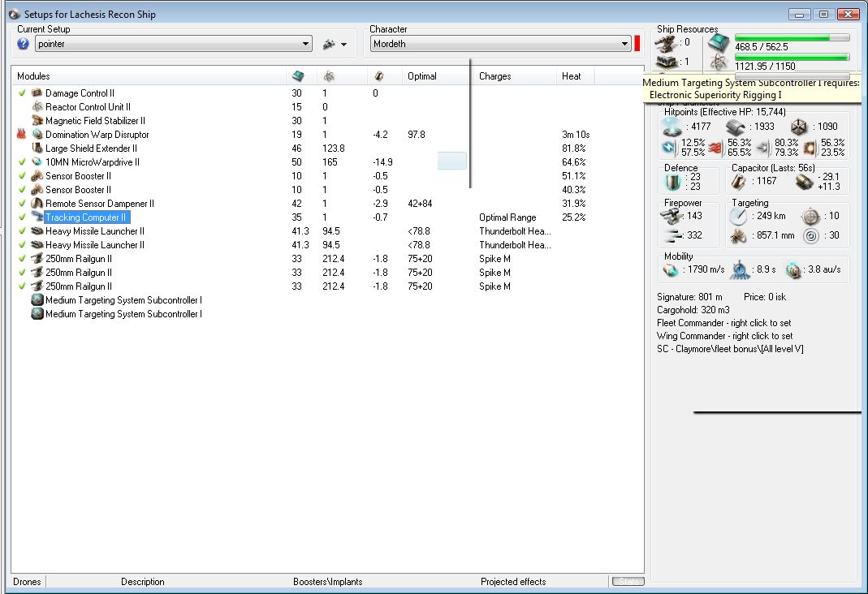868x594 pixels.
Task: Open the ship menu arrow next to setup box
Action: pyautogui.click(x=343, y=45)
